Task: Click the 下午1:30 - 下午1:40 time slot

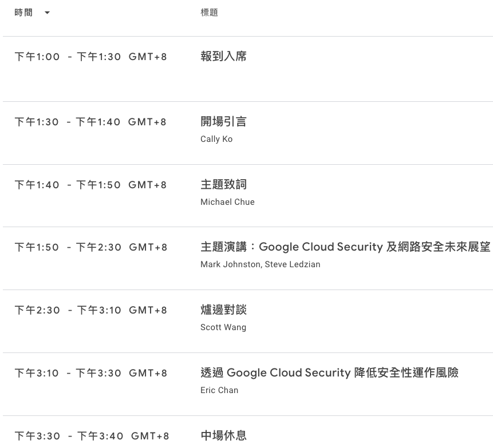Action: (90, 122)
